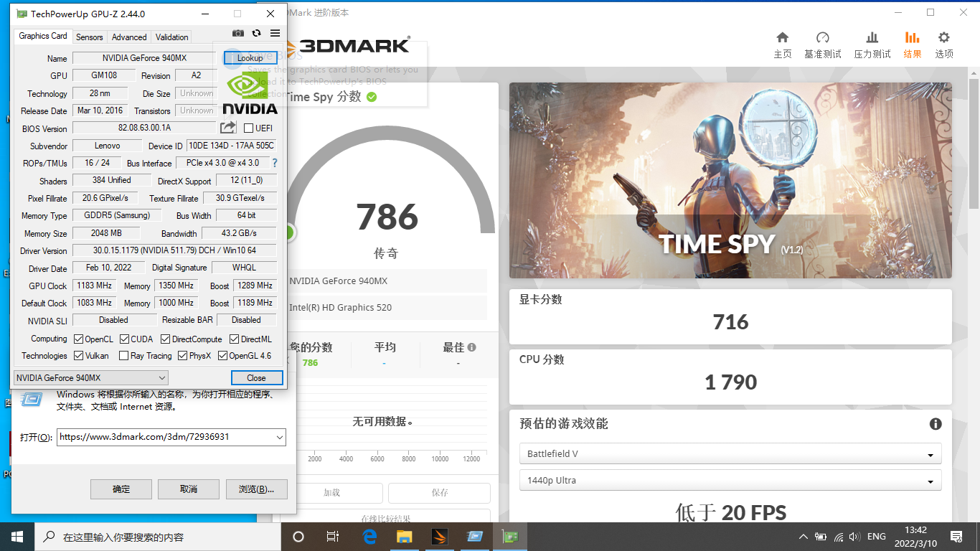Click the CPU 分数 1 790 card
Screen dimensions: 980x551
[730, 376]
